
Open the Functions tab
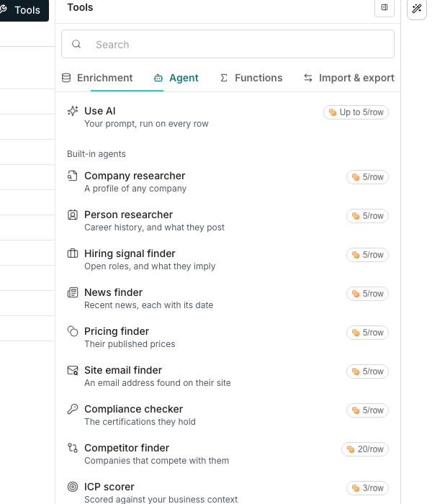coord(251,78)
